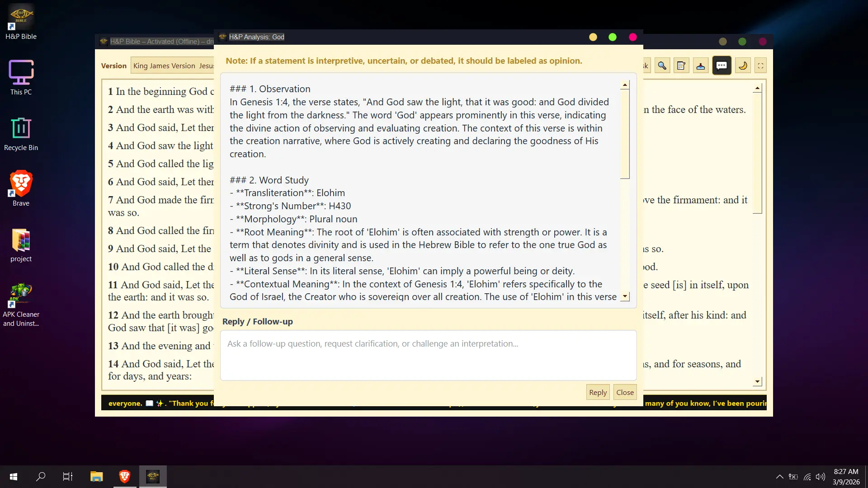Click the '### 2. Word Study' heading
The height and width of the screenshot is (488, 868).
(269, 180)
